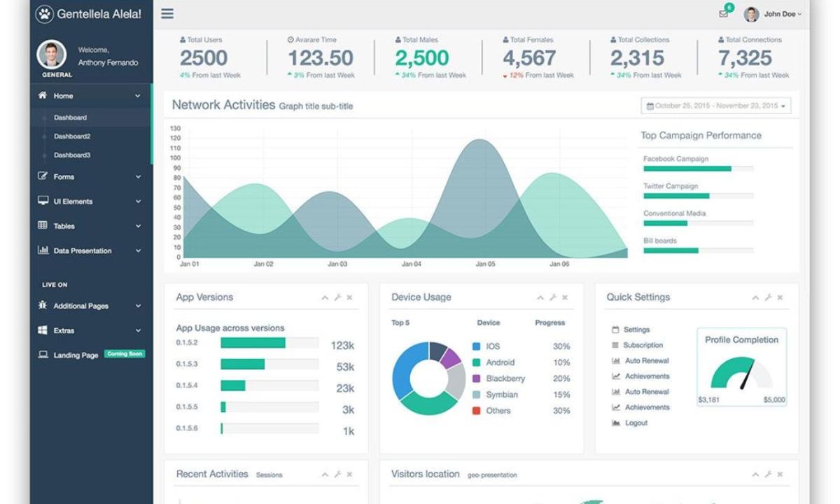Click the Android teal legend swatch
Screen dimensions: 840x504
point(477,362)
